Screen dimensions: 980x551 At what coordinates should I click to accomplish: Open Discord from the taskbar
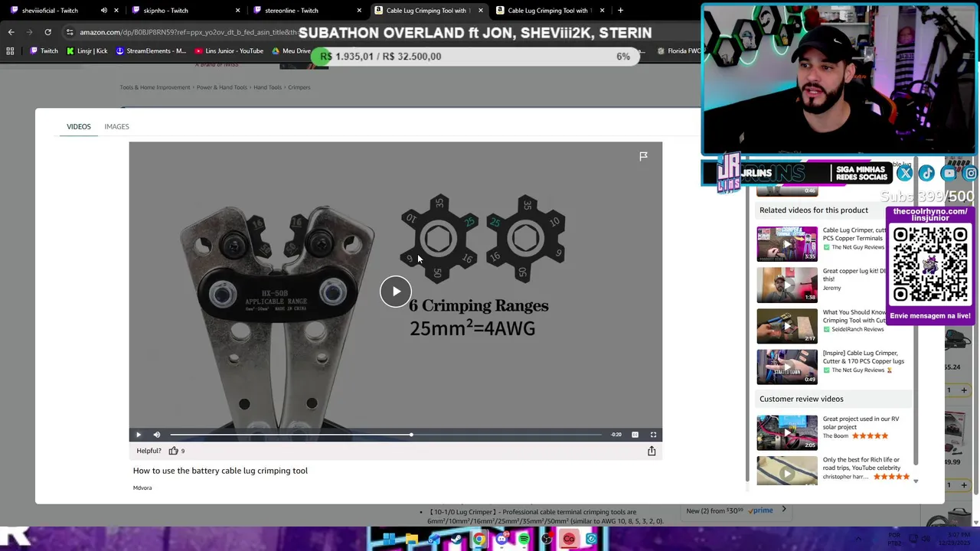click(x=501, y=540)
